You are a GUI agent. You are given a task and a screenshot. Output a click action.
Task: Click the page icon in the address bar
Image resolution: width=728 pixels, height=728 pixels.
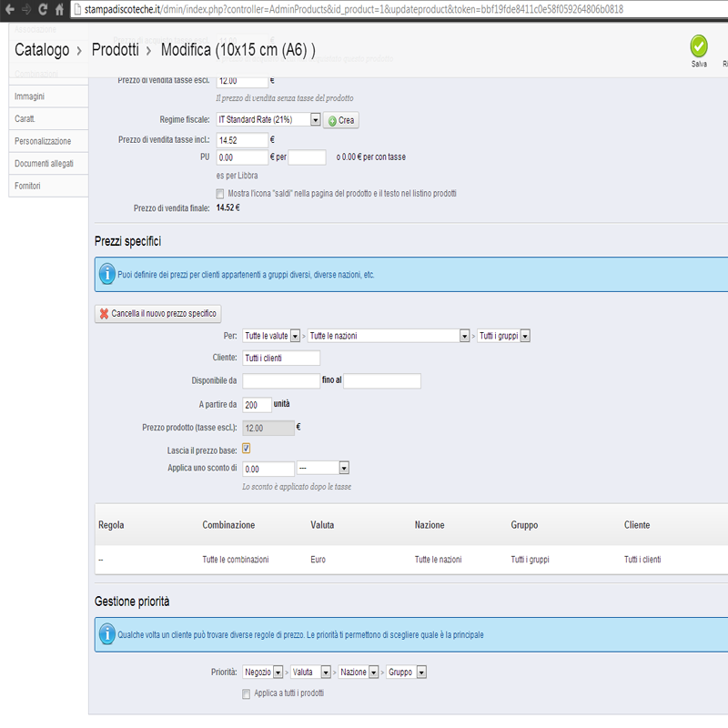pos(77,9)
